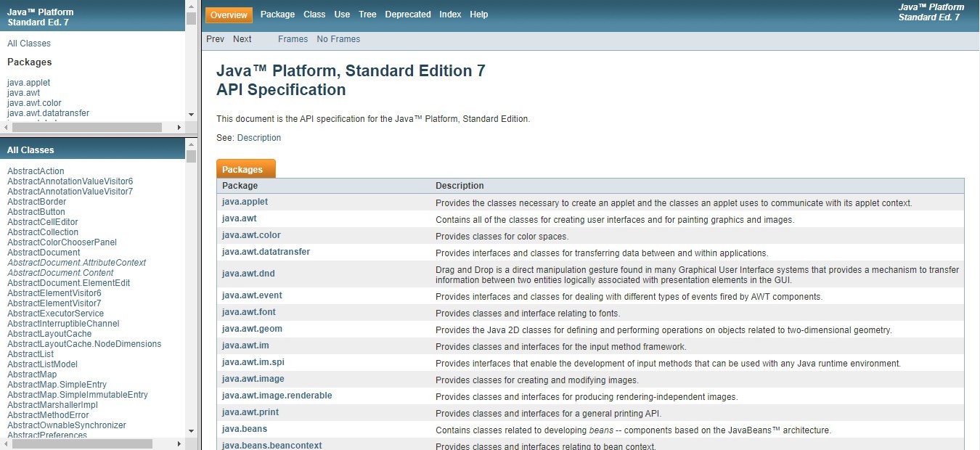
Task: Click the Frames link
Action: tap(293, 39)
